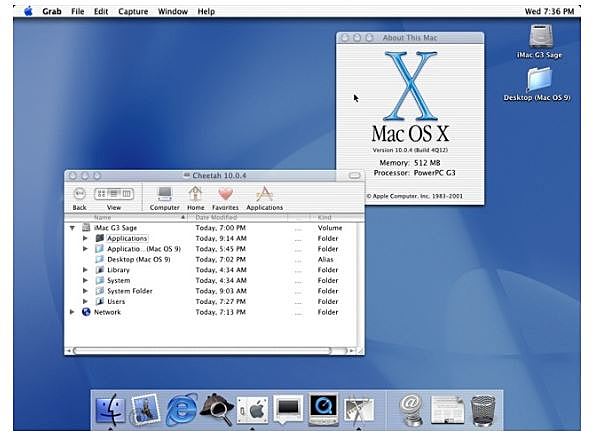Viewport: 593px width, 445px height.
Task: Open the document icon in the Dock
Action: [447, 411]
